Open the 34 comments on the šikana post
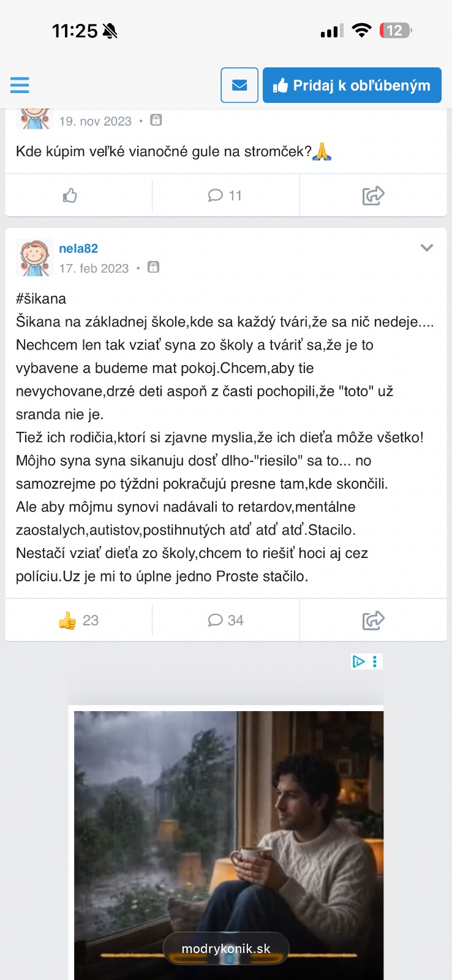Image resolution: width=452 pixels, height=980 pixels. [x=225, y=620]
